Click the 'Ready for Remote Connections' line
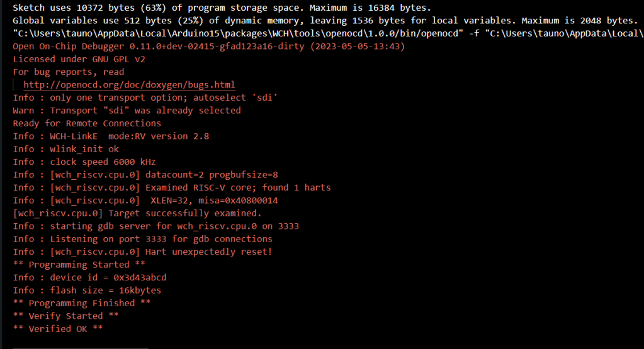The width and height of the screenshot is (644, 349). tap(87, 123)
